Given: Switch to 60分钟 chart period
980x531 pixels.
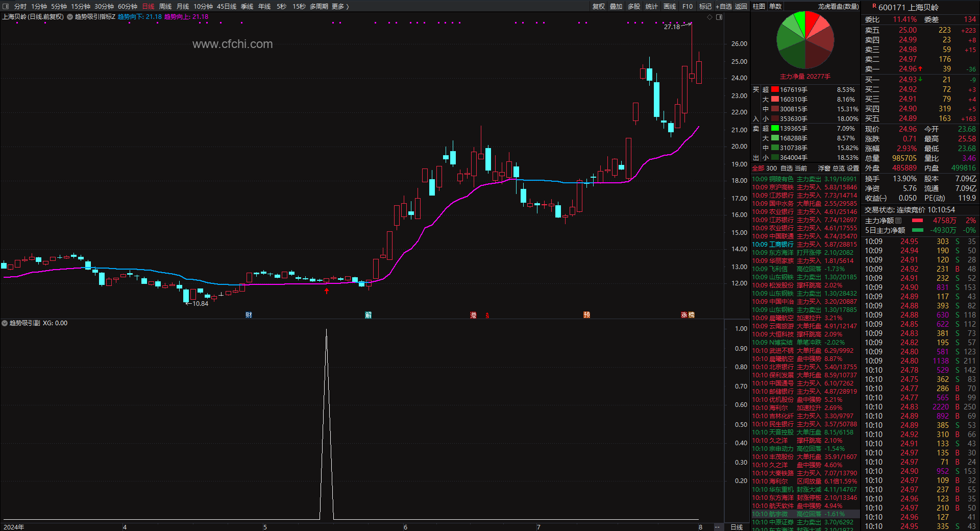Looking at the screenshot, I should (x=128, y=7).
